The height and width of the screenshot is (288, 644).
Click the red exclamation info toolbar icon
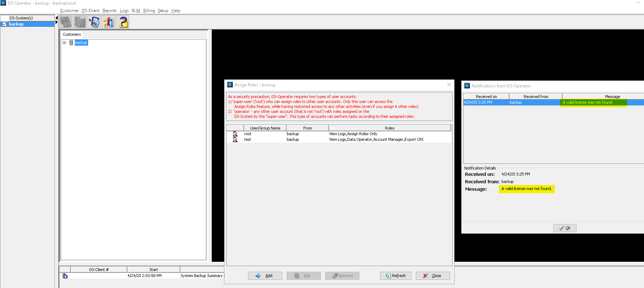108,22
